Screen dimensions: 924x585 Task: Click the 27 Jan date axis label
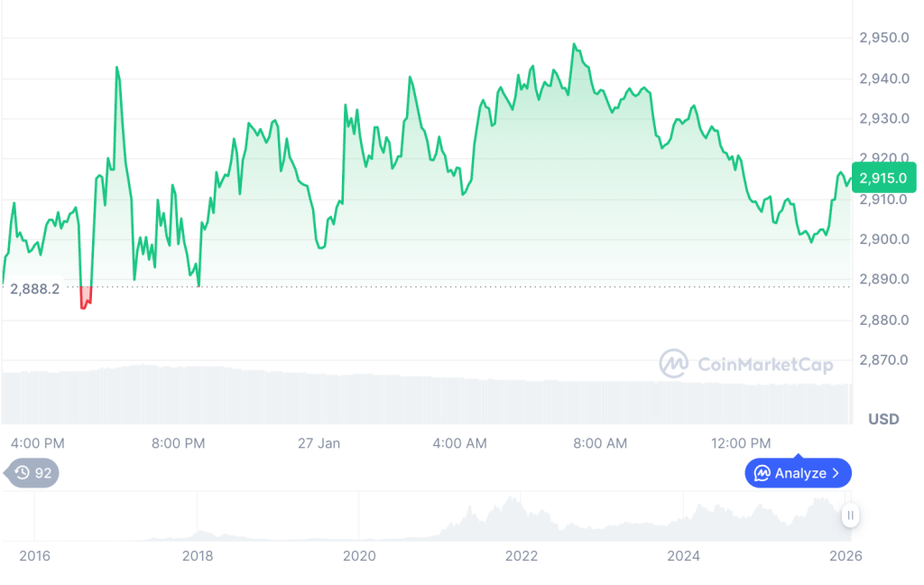click(x=319, y=443)
